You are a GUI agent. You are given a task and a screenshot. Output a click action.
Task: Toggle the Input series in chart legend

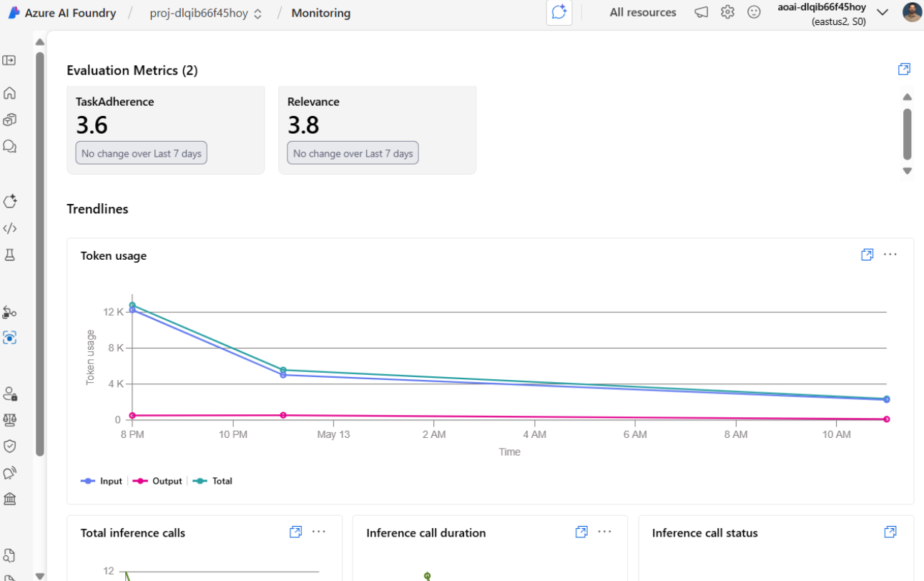[102, 482]
